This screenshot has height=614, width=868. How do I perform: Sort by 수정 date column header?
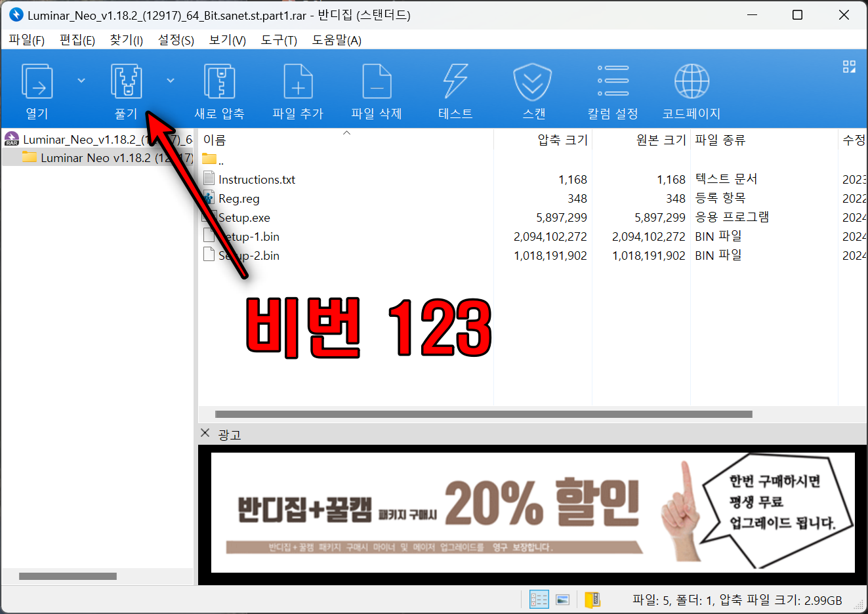click(x=854, y=140)
